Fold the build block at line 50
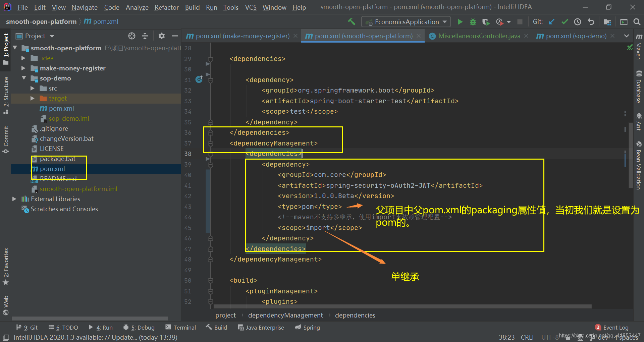644x342 pixels. coord(211,281)
